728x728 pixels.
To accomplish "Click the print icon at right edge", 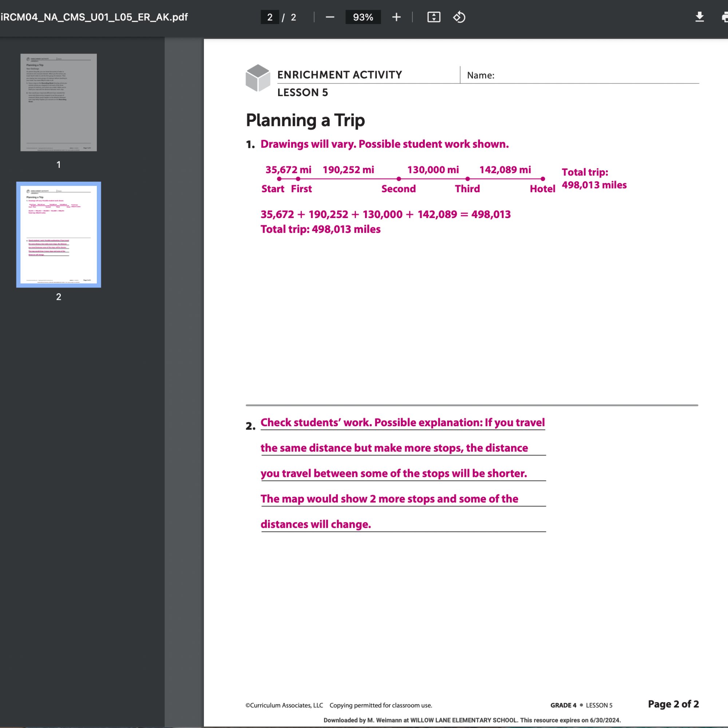I will click(x=724, y=17).
